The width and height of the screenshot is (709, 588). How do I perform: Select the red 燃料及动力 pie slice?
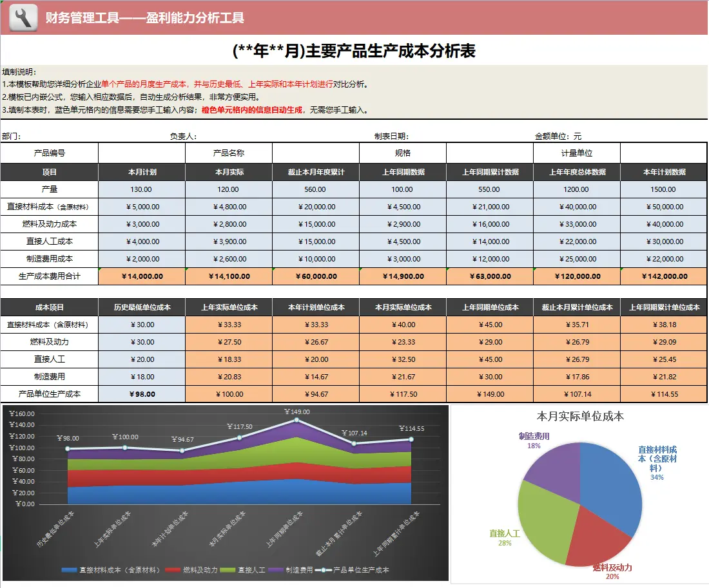tap(595, 540)
